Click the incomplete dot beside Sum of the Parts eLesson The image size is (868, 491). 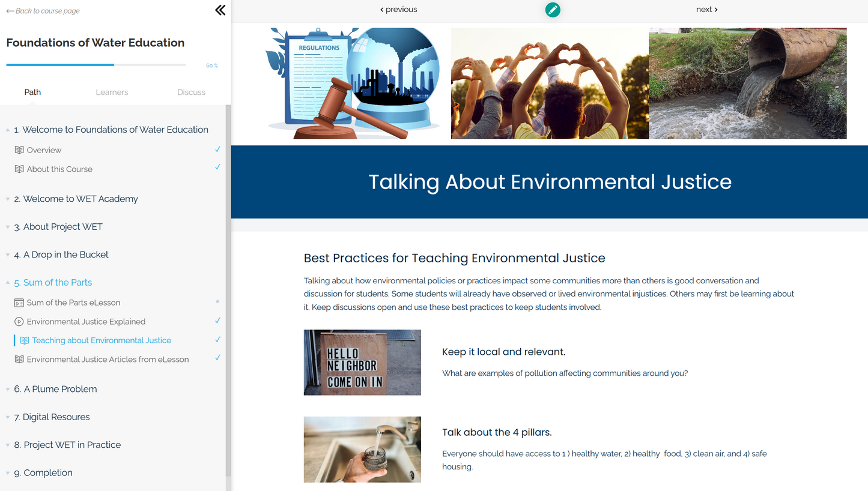(217, 302)
